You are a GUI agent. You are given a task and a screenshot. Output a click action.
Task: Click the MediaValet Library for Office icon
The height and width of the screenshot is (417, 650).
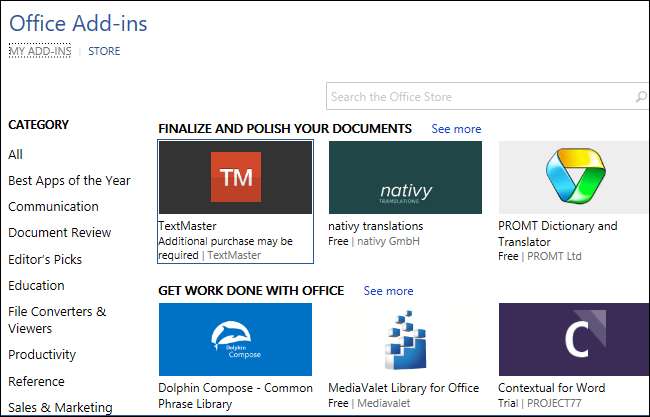point(405,339)
